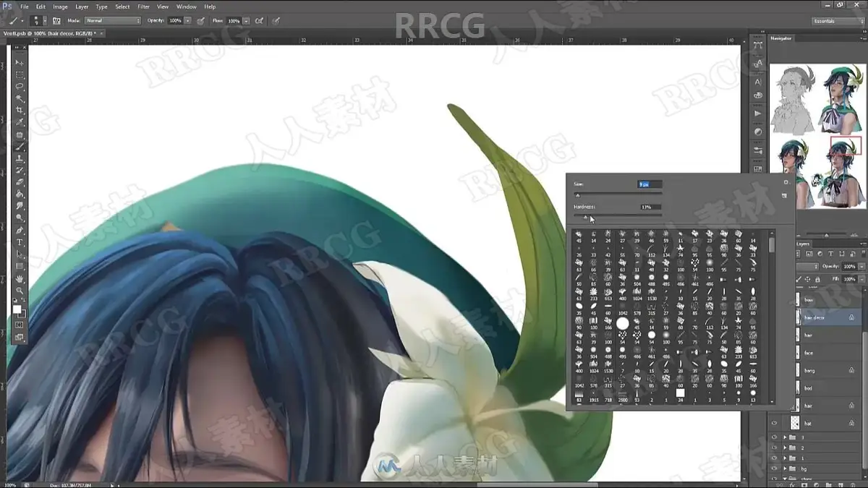Open the Layer menu
The width and height of the screenshot is (868, 488).
82,7
